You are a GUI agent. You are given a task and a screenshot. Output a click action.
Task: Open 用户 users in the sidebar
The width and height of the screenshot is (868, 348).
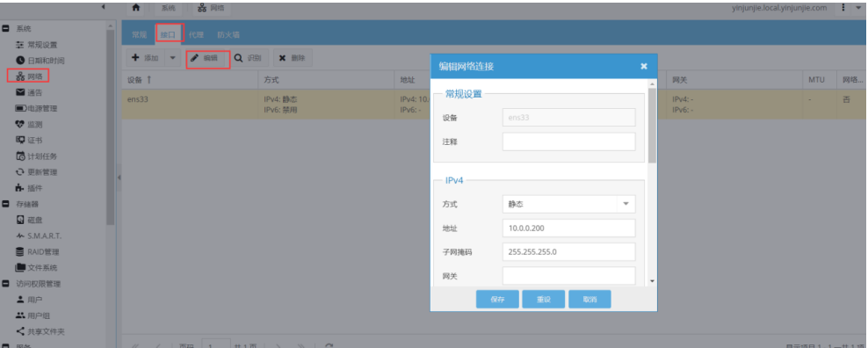pyautogui.click(x=29, y=300)
